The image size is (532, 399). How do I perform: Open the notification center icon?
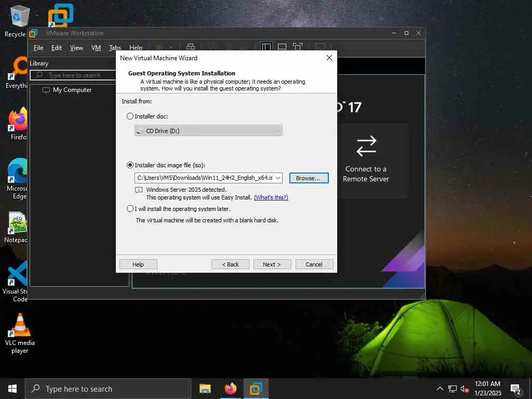[516, 390]
